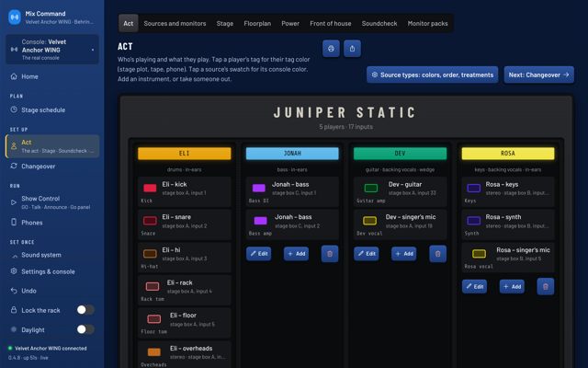The image size is (588, 368).
Task: Click Eli – rack color swatch
Action: point(153,286)
